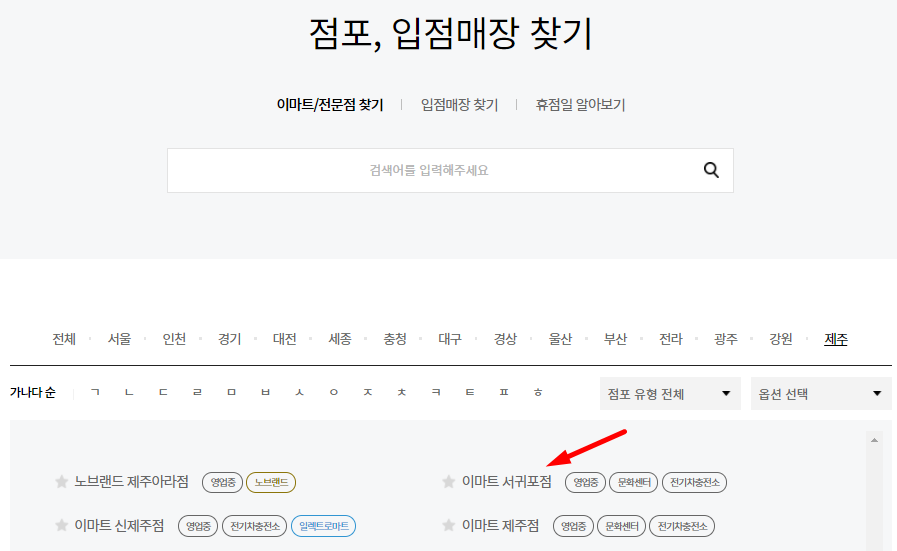Switch to 이마트/전문점 찾기 tab
This screenshot has height=551, width=897.
330,105
